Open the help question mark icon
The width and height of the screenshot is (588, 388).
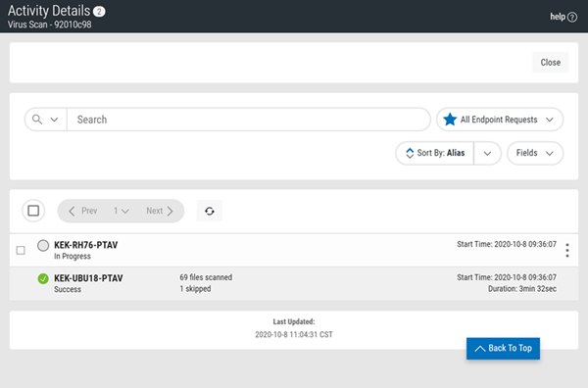572,18
